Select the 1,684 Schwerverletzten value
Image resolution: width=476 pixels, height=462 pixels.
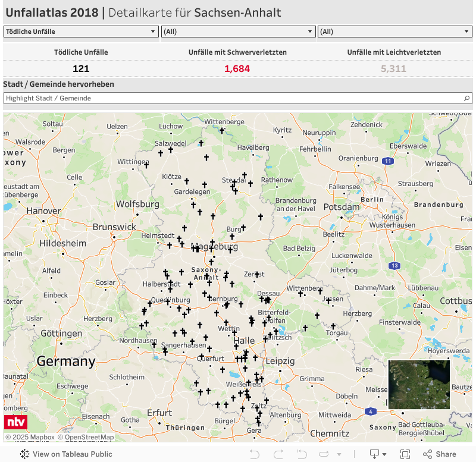click(x=237, y=68)
